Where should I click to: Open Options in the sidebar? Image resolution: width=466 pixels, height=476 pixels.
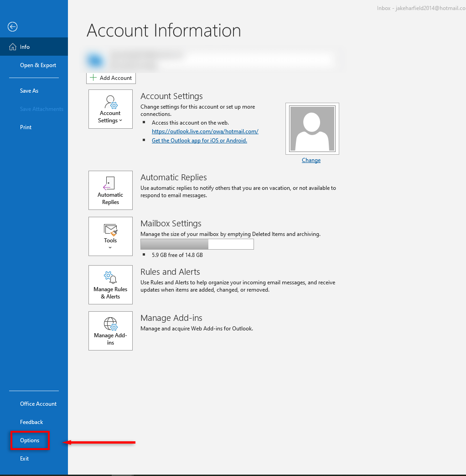[30, 440]
